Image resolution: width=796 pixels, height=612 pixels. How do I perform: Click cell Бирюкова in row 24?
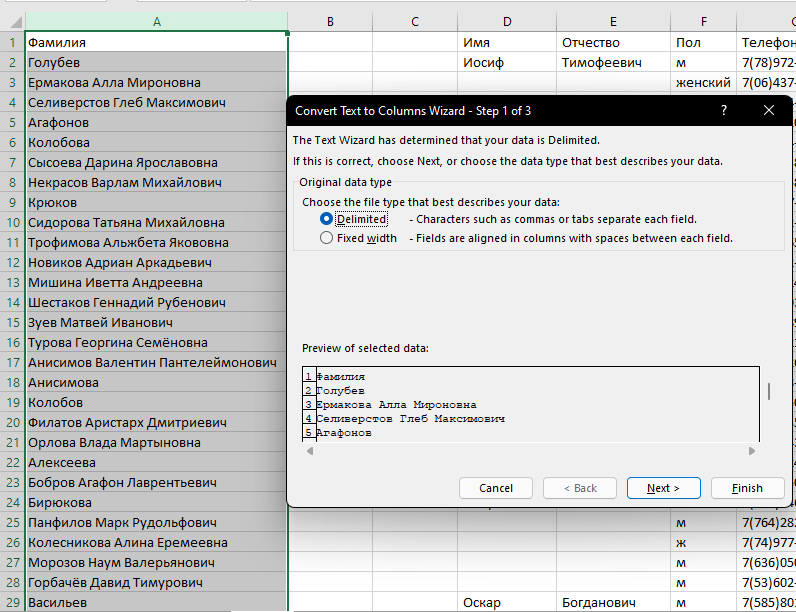point(156,502)
